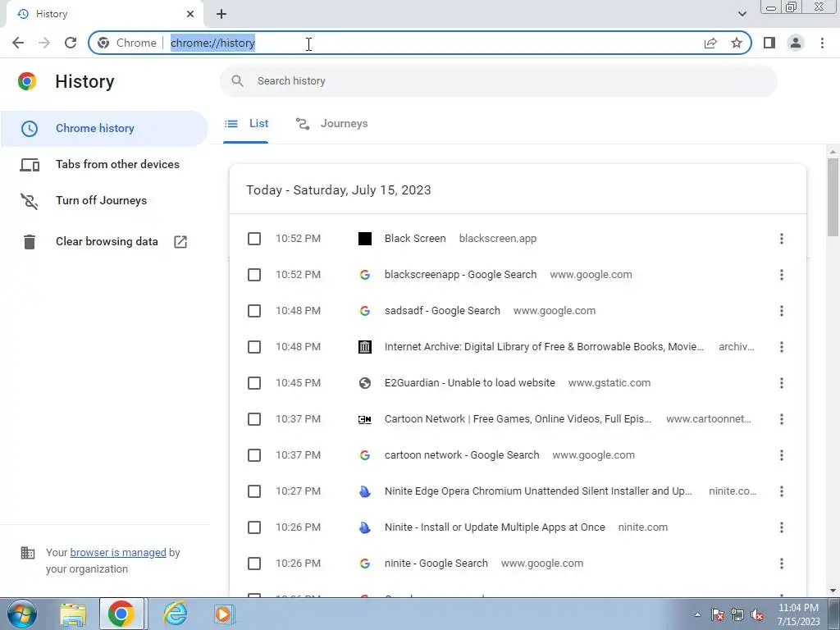
Task: Open the blackscreenapp - Google Search link
Action: tap(461, 275)
